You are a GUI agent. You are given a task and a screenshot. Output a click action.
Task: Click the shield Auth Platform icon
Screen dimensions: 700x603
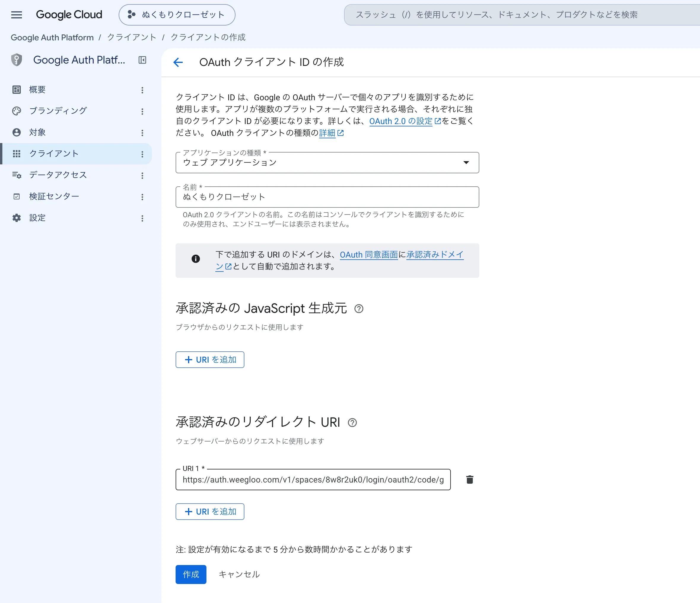(17, 60)
